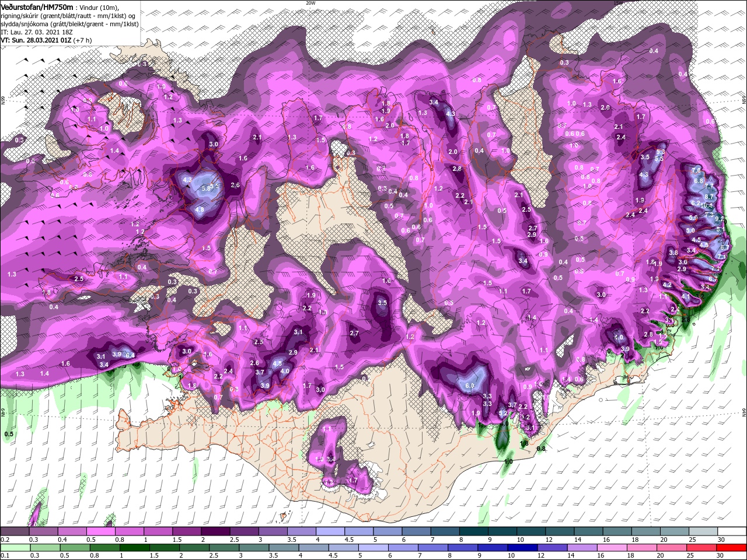Click the 4.8 value in the northwest
This screenshot has width=747, height=560.
click(200, 210)
